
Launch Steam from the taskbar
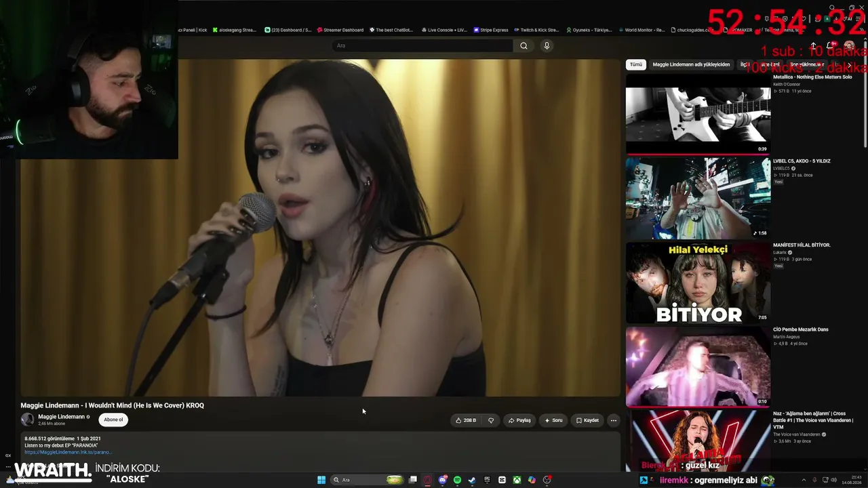pyautogui.click(x=472, y=480)
